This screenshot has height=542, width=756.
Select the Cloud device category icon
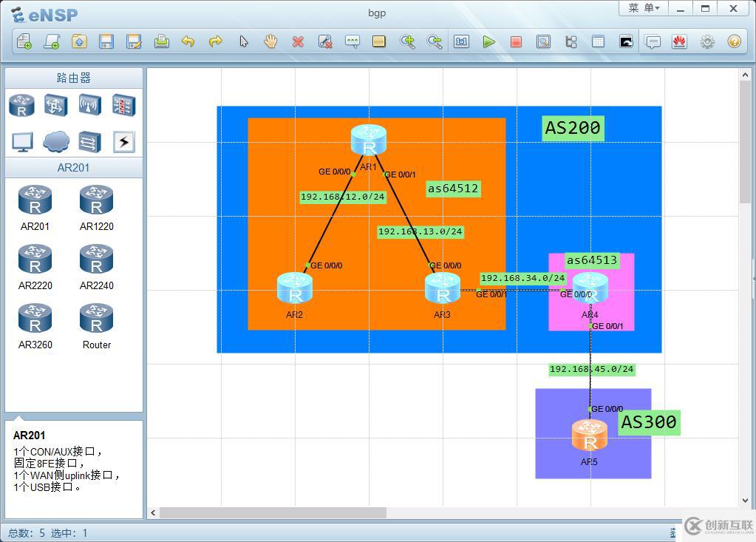coord(56,142)
